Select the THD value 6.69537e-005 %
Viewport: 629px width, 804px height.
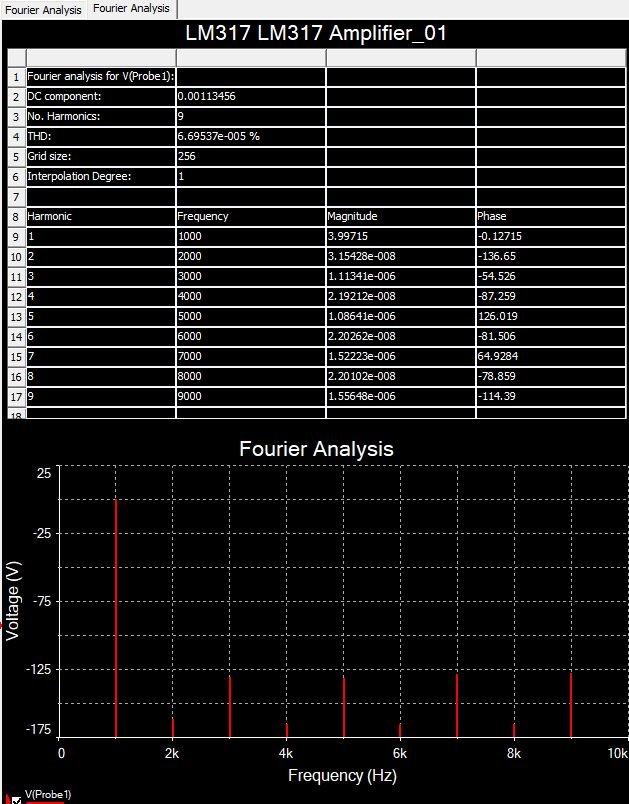click(250, 136)
